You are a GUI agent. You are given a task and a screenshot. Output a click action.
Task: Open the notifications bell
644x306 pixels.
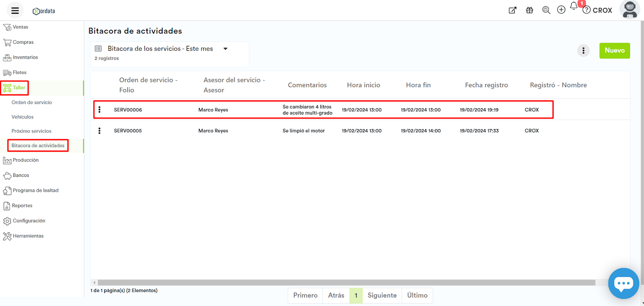(574, 6)
